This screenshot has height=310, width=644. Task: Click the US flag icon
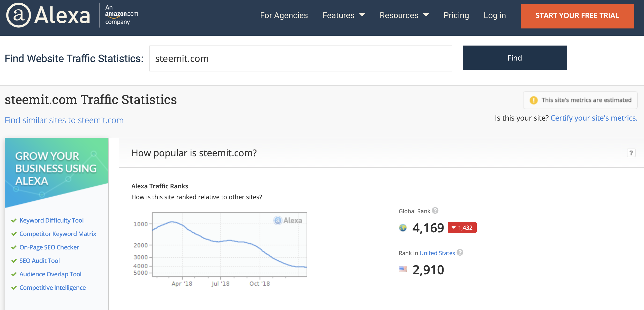(403, 270)
